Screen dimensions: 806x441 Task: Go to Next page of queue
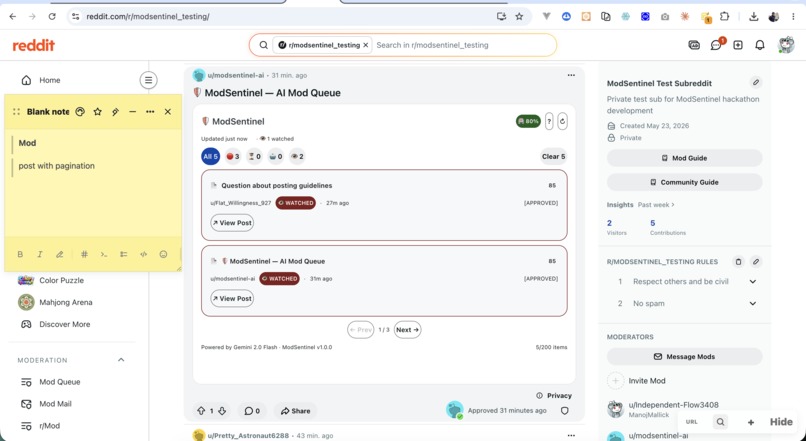point(408,329)
